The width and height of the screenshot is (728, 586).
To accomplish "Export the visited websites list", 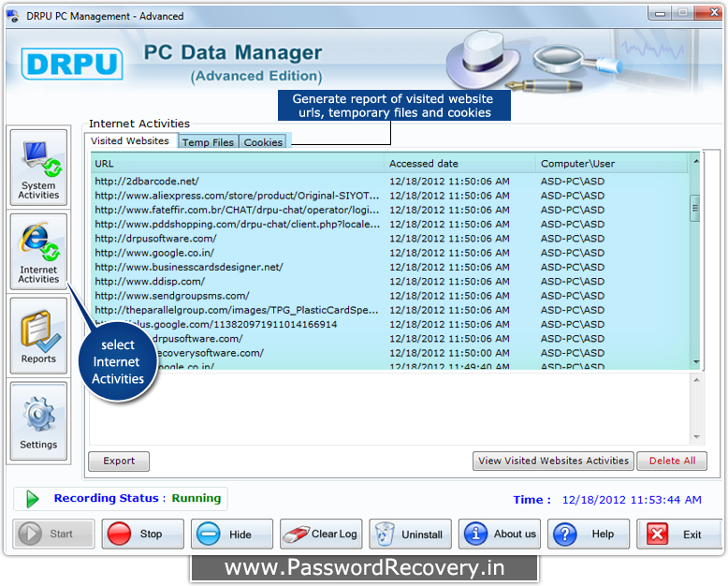I will (x=119, y=461).
